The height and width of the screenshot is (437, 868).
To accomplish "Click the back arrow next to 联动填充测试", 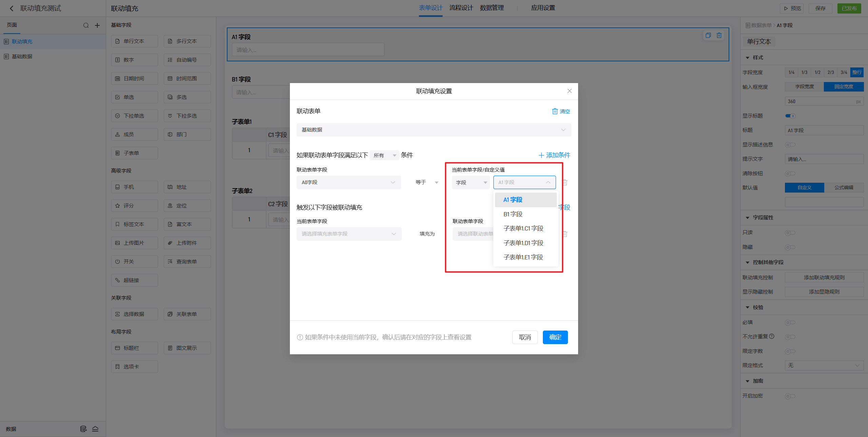I will [12, 8].
